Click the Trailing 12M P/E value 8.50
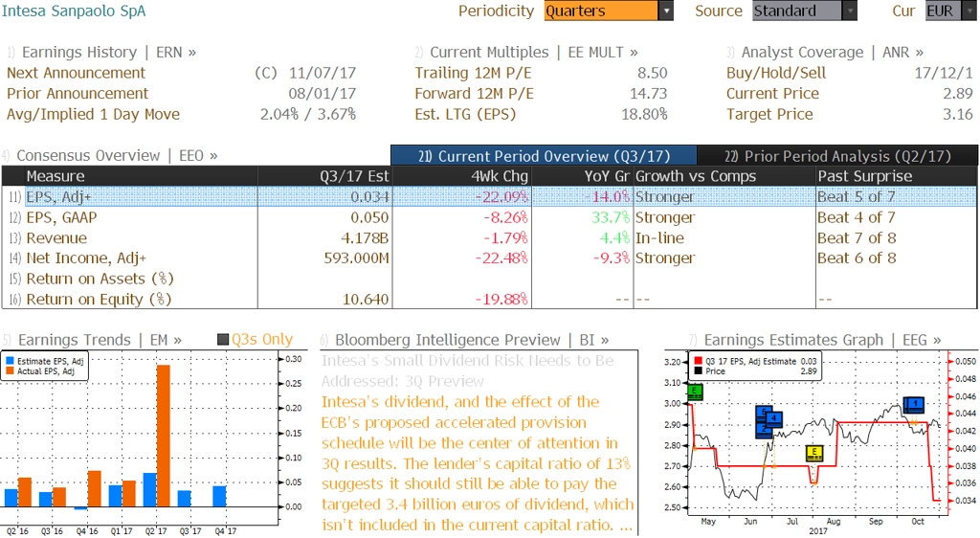Screen dimensions: 980x538 coord(653,73)
